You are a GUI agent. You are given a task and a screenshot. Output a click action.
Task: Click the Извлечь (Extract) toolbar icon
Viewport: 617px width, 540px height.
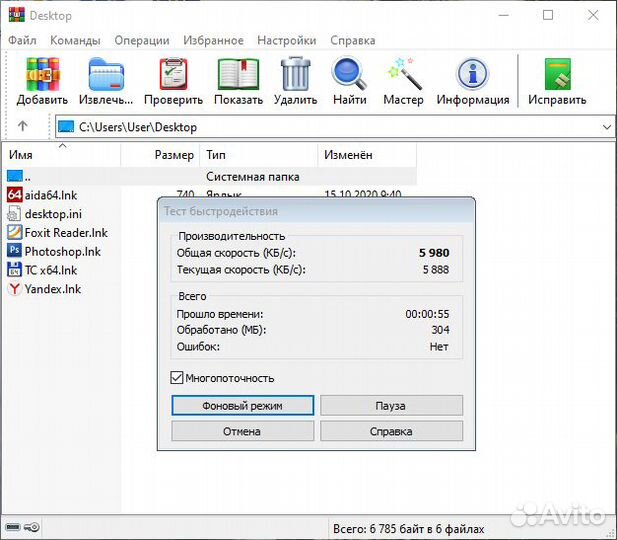click(106, 76)
